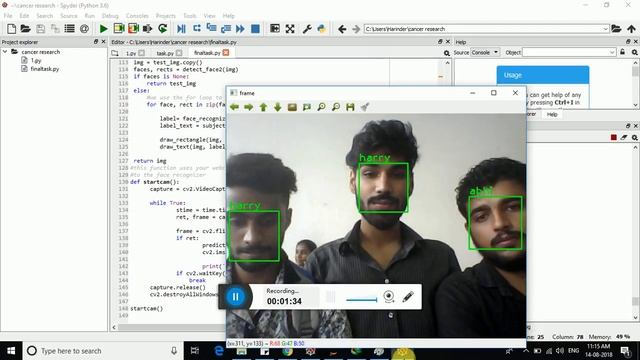Open the Search menu

point(44,16)
